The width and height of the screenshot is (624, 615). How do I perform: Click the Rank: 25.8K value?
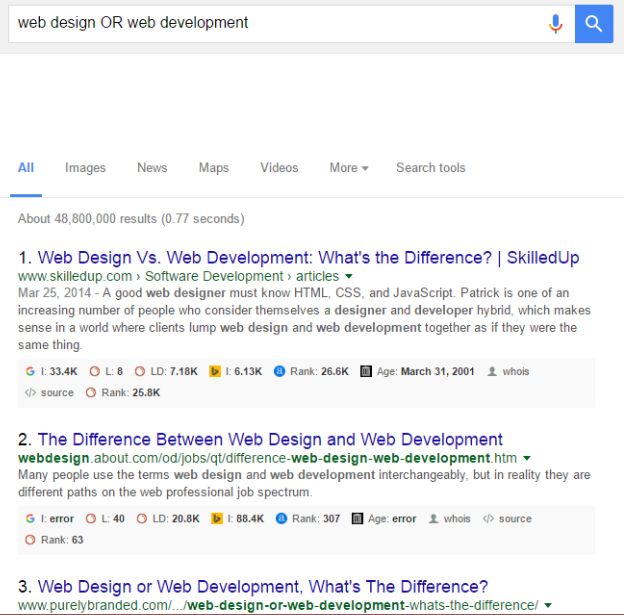click(131, 392)
